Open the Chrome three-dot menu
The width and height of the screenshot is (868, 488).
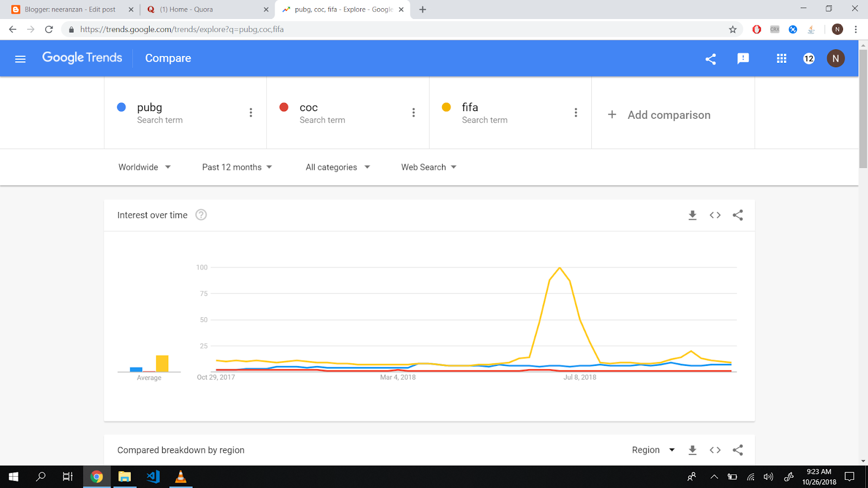856,29
